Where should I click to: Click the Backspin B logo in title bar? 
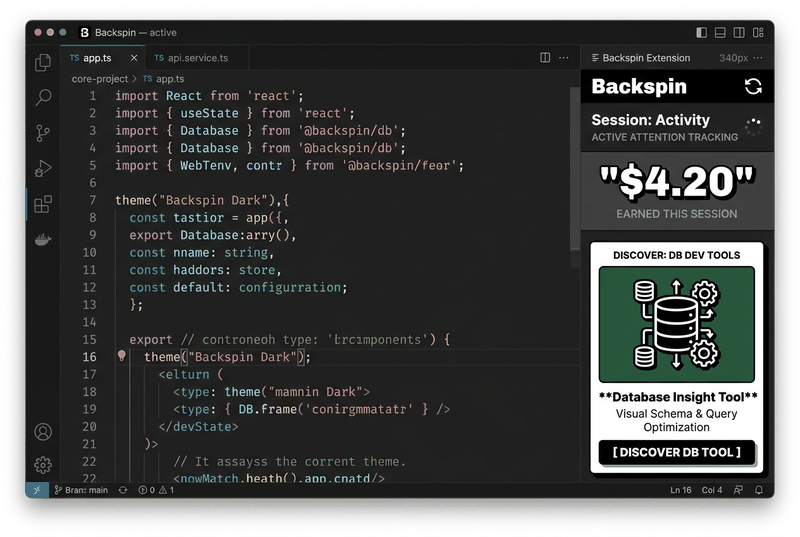pyautogui.click(x=85, y=33)
